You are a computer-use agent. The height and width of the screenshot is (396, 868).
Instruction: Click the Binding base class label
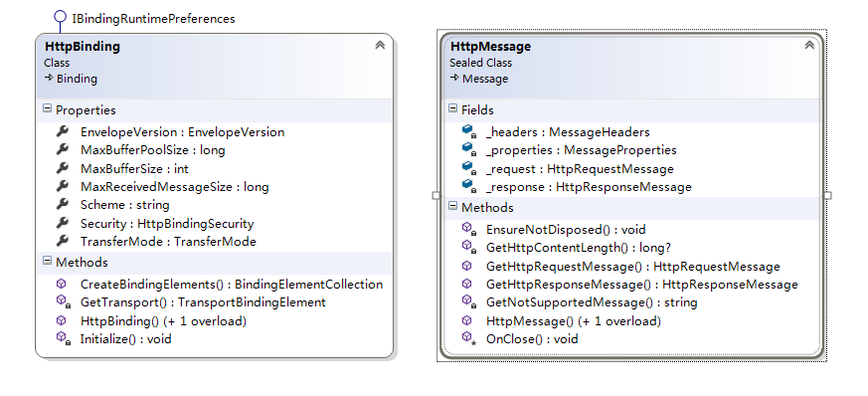coord(77,79)
